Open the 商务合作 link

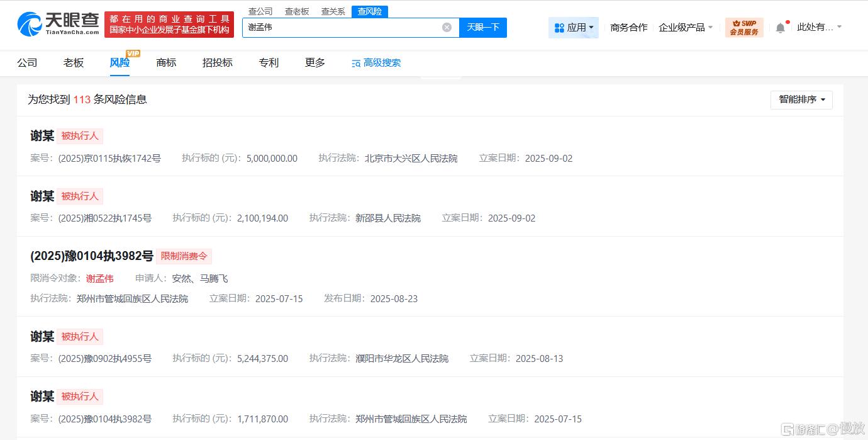[x=628, y=28]
